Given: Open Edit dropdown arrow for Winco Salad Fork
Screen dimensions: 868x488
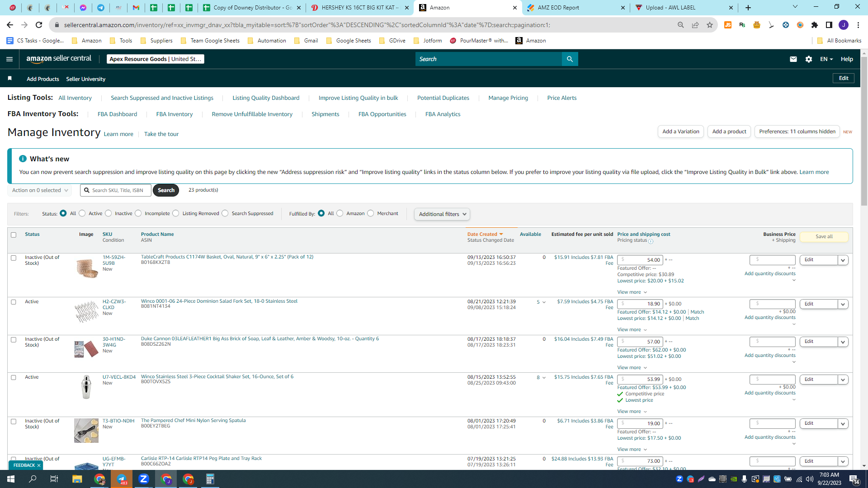Looking at the screenshot, I should click(843, 305).
